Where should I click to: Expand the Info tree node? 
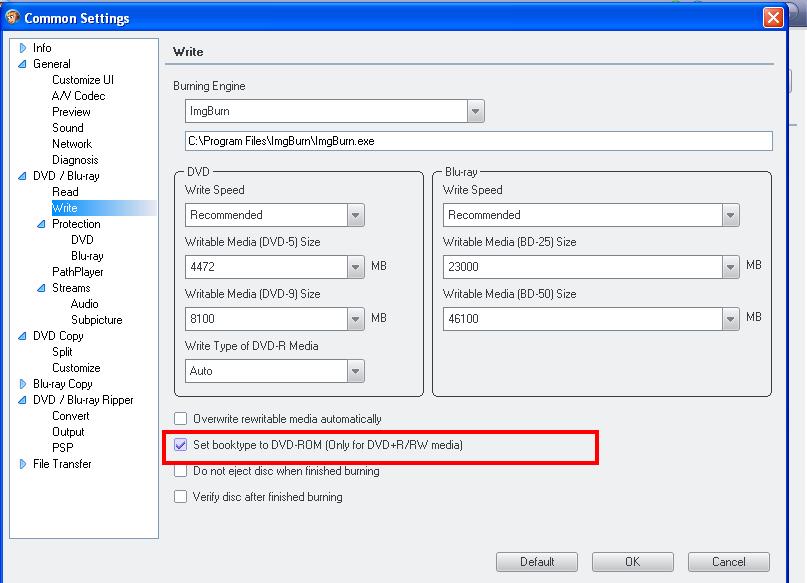pos(23,48)
